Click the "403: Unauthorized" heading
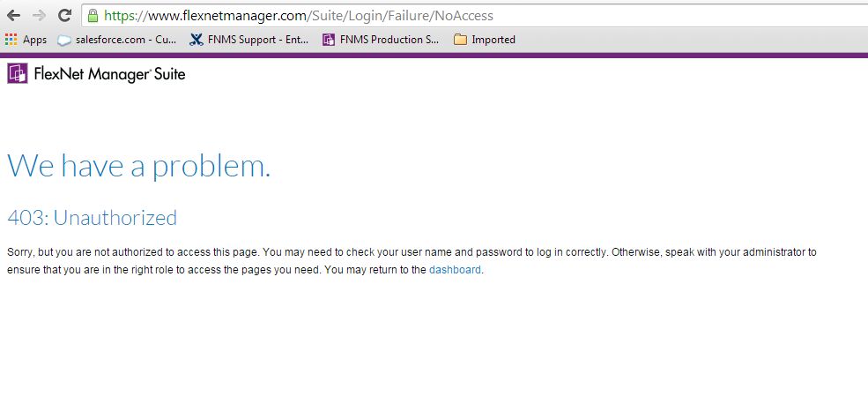The width and height of the screenshot is (868, 404). 92,218
